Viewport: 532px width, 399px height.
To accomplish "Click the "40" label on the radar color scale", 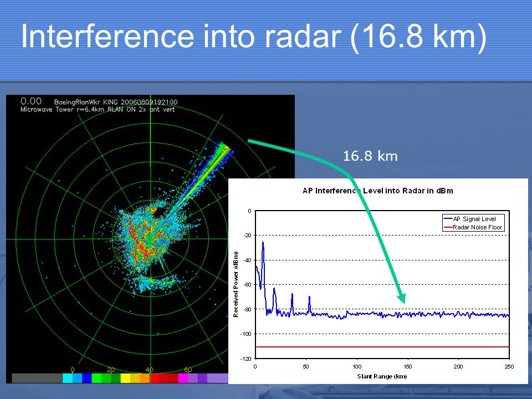I will [x=149, y=370].
